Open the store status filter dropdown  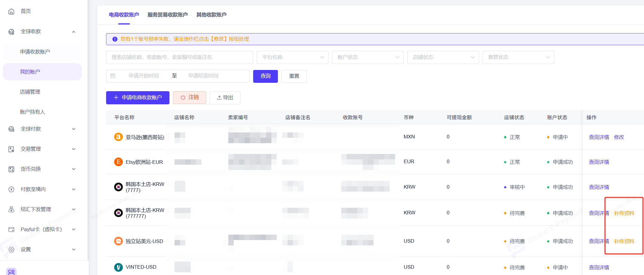click(x=443, y=57)
